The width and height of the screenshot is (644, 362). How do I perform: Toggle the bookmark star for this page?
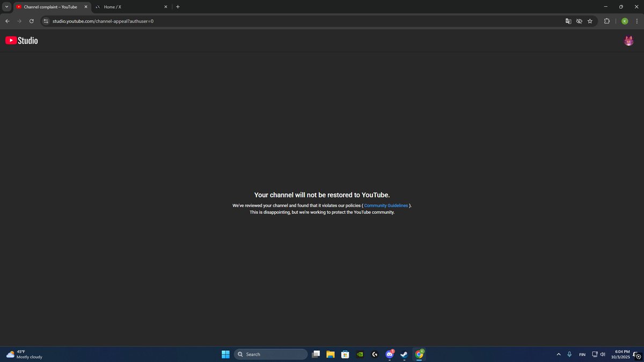tap(590, 21)
